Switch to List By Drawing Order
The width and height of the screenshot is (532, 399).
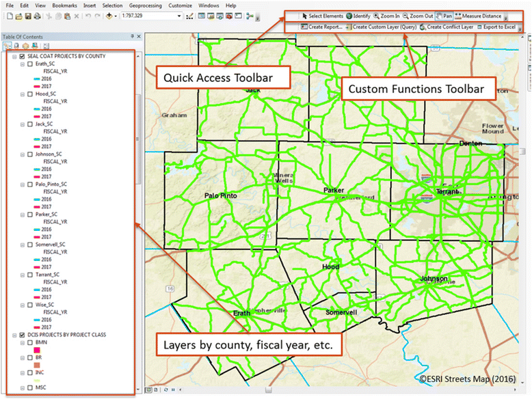tap(7, 46)
